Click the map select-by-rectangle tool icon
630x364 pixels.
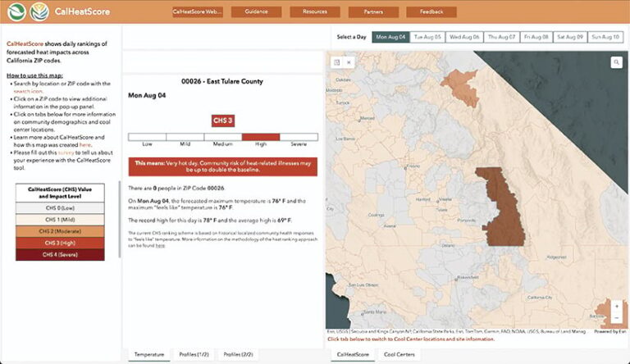pos(336,62)
